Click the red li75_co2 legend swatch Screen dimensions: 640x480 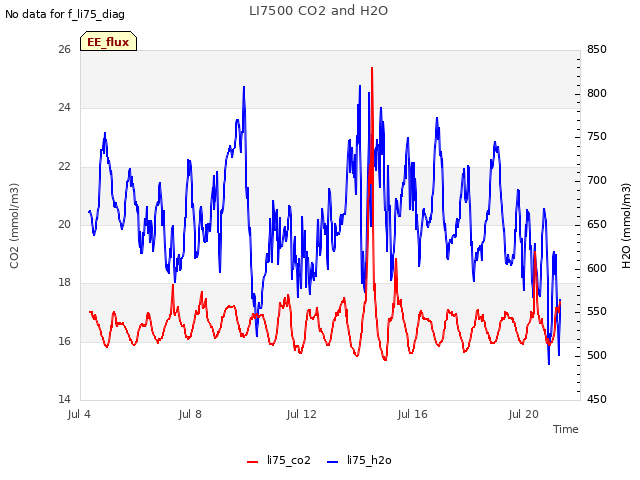click(253, 462)
